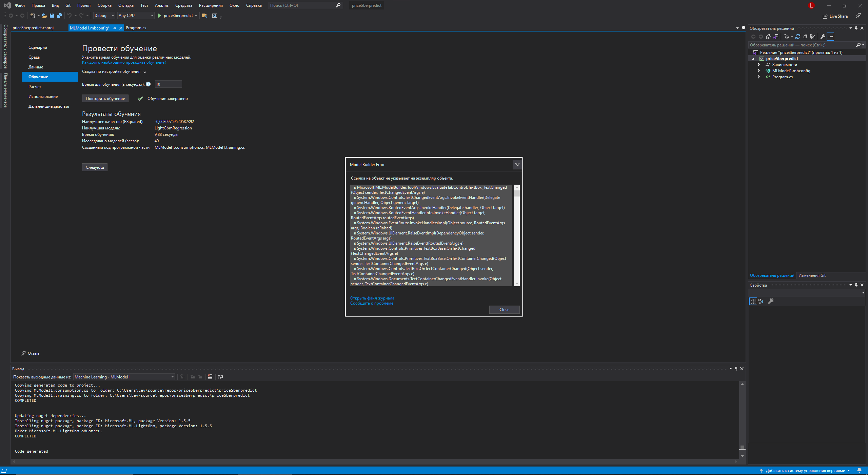Click the Save file icon in toolbar
This screenshot has height=475, width=868.
pos(52,16)
